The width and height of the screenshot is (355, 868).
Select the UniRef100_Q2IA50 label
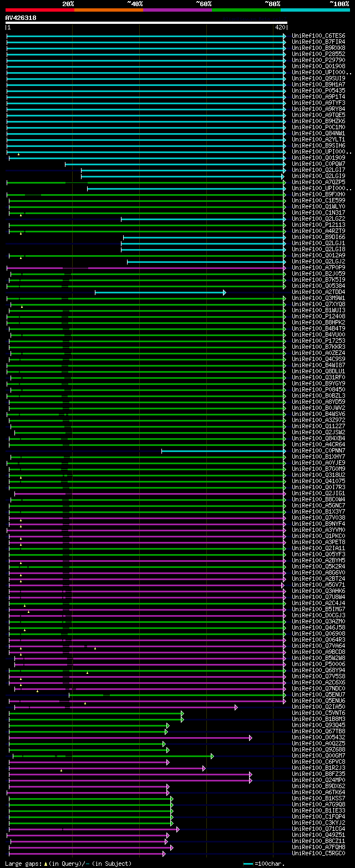point(318,707)
